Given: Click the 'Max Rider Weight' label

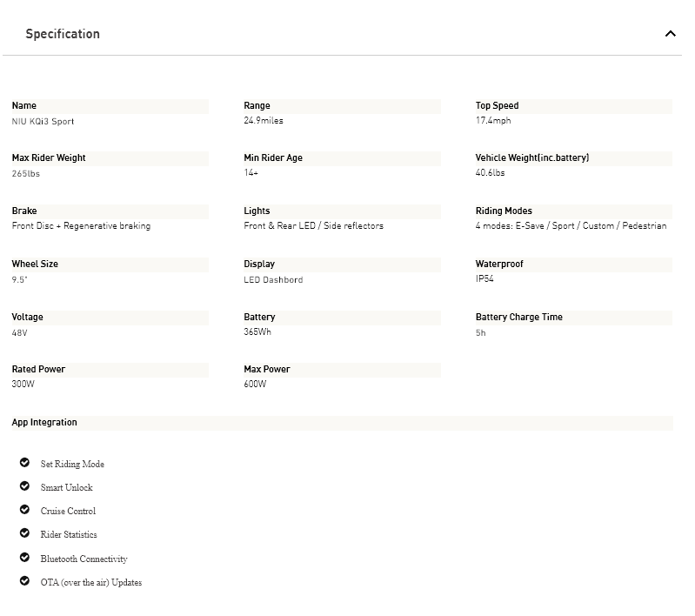Looking at the screenshot, I should point(49,158).
